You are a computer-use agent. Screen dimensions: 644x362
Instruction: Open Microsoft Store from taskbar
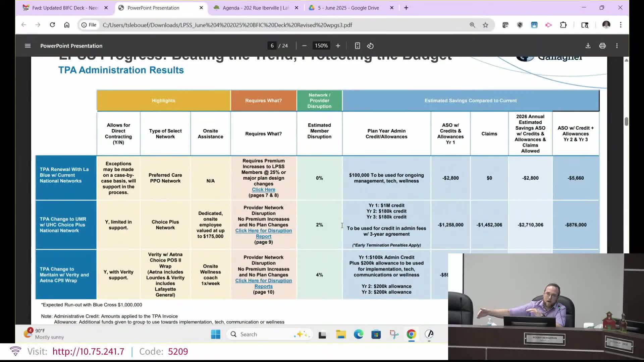click(x=376, y=334)
